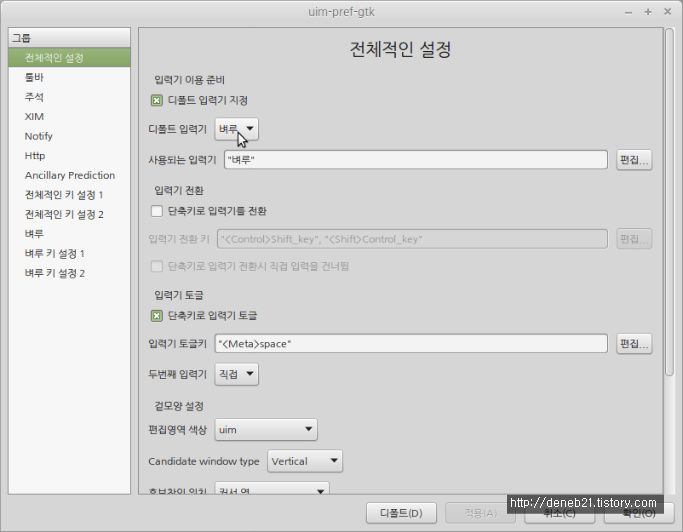Click the 적용(A) button
The image size is (683, 532).
(480, 513)
